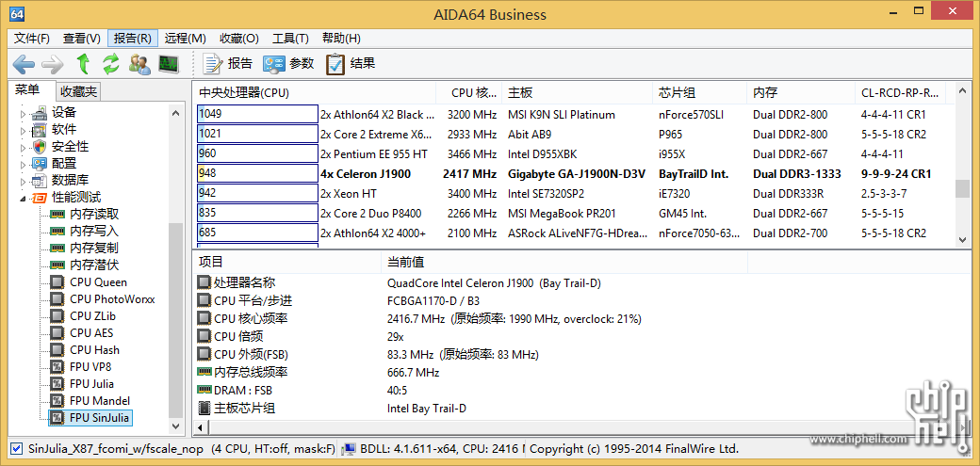This screenshot has height=466, width=980.
Task: Select the 设备 printer icon in tree
Action: point(40,113)
